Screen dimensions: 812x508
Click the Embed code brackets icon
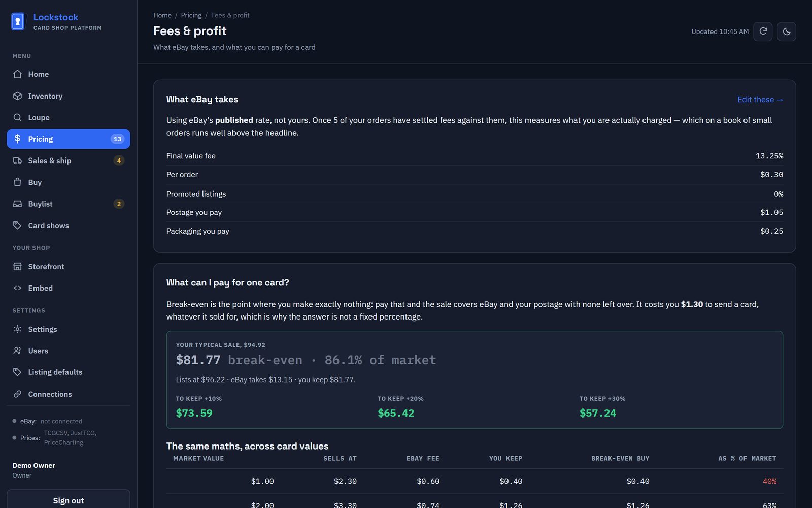(x=17, y=288)
